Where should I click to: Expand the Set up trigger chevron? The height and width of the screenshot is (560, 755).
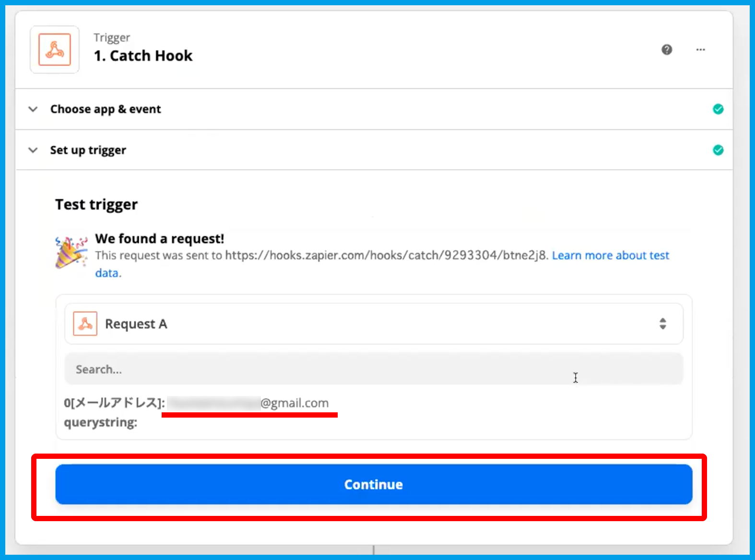(33, 150)
